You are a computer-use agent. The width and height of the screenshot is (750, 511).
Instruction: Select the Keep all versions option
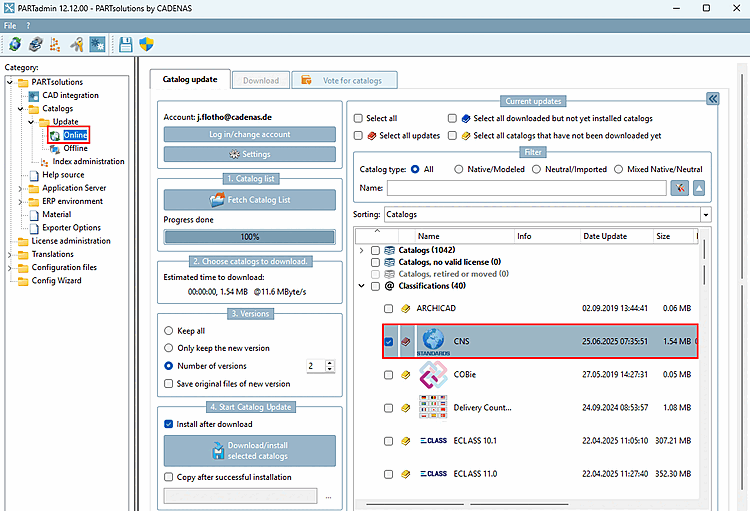(168, 331)
